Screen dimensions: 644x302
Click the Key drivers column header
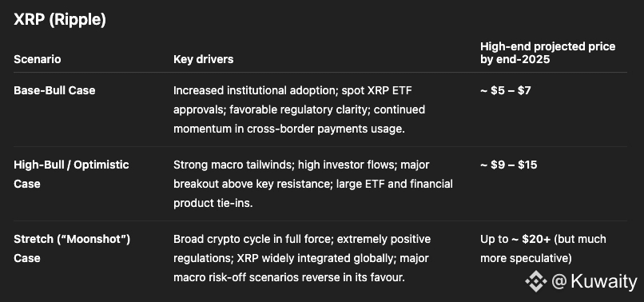[x=203, y=59]
